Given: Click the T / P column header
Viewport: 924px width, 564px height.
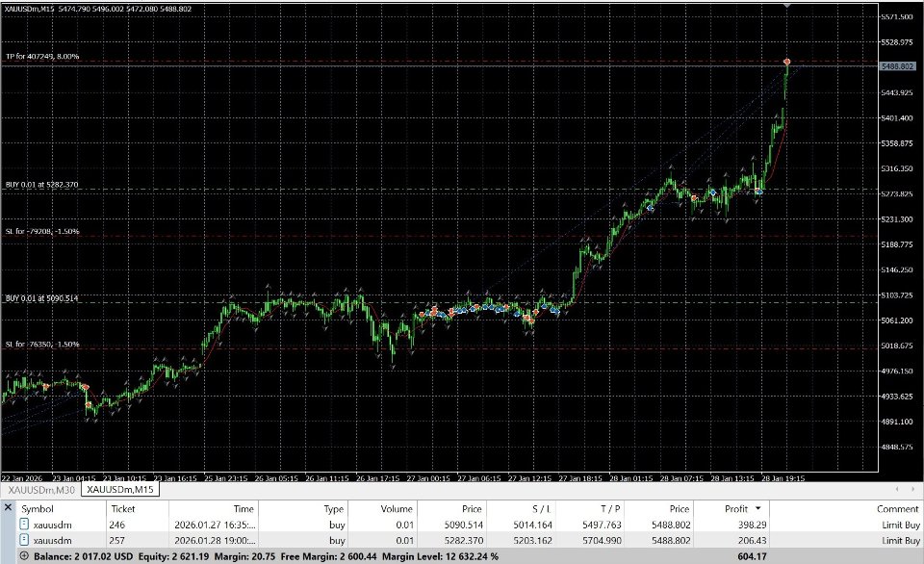Looking at the screenshot, I should point(610,508).
